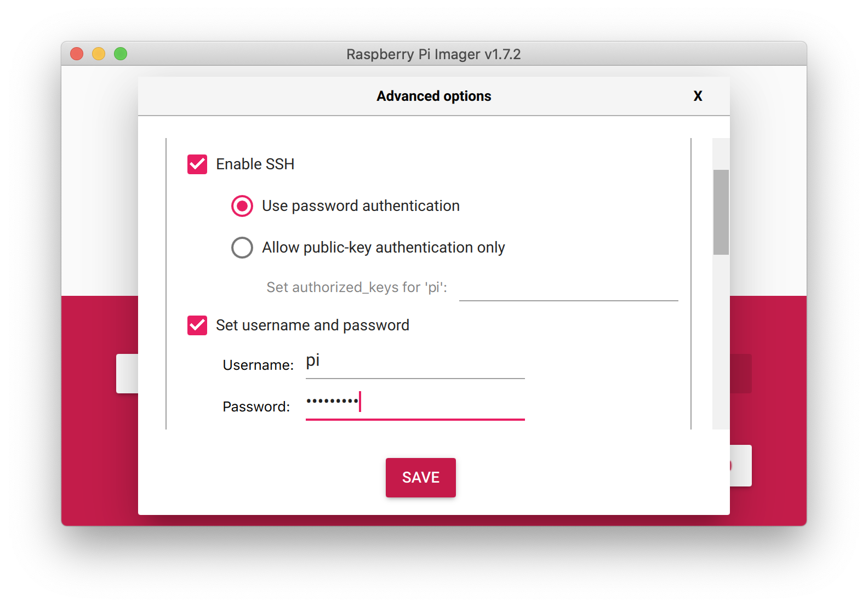Click the authorized_keys for 'pi' input field

click(568, 289)
